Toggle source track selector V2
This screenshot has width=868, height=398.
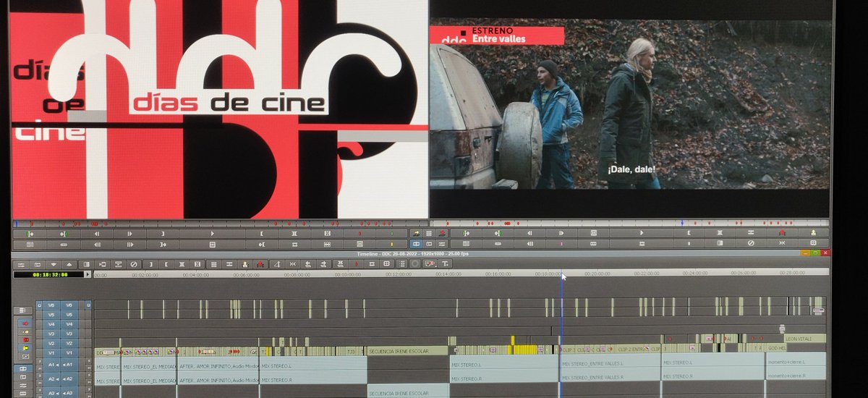51,343
